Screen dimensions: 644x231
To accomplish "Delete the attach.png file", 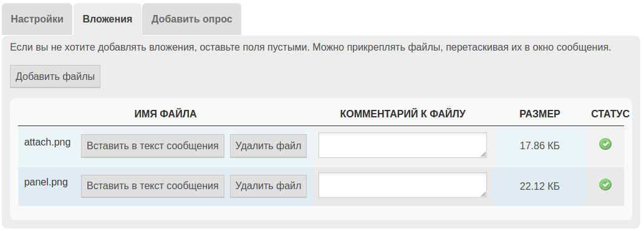I will pos(268,146).
